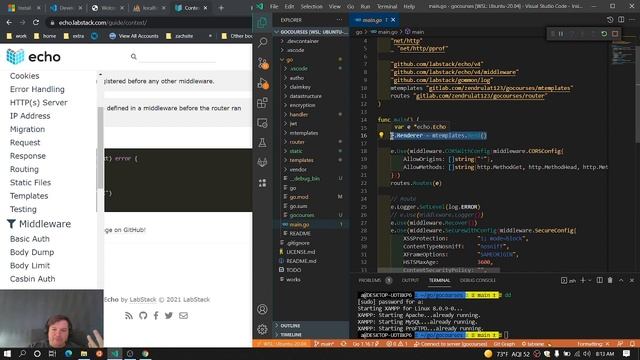Screen dimensions: 640x360
Task: Reload the echo.labstack.com page
Action: pyautogui.click(x=36, y=22)
